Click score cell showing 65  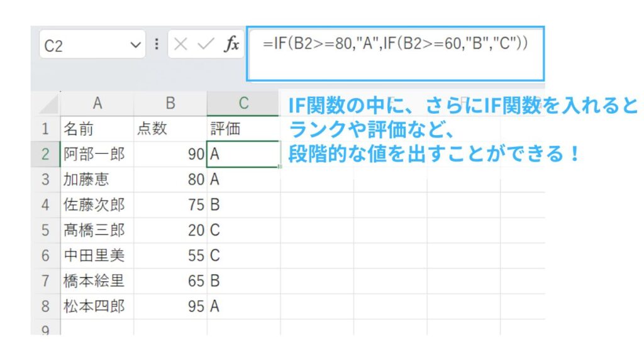(170, 281)
